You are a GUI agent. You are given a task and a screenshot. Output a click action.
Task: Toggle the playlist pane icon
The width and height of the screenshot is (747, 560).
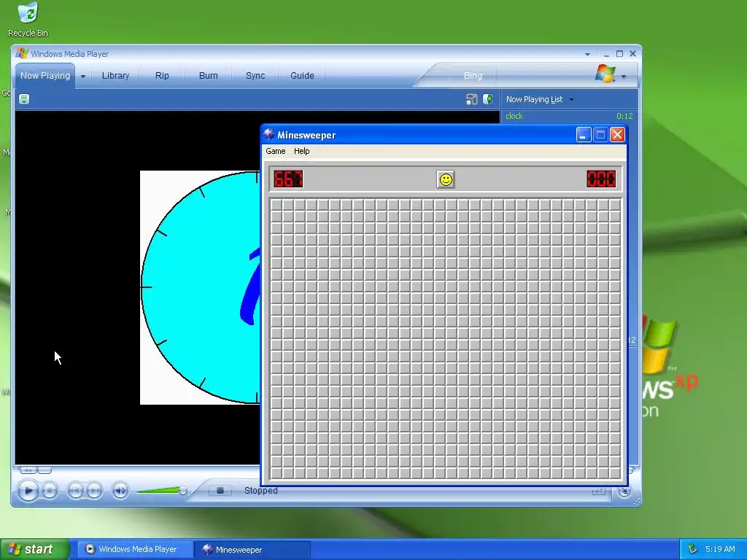[488, 98]
